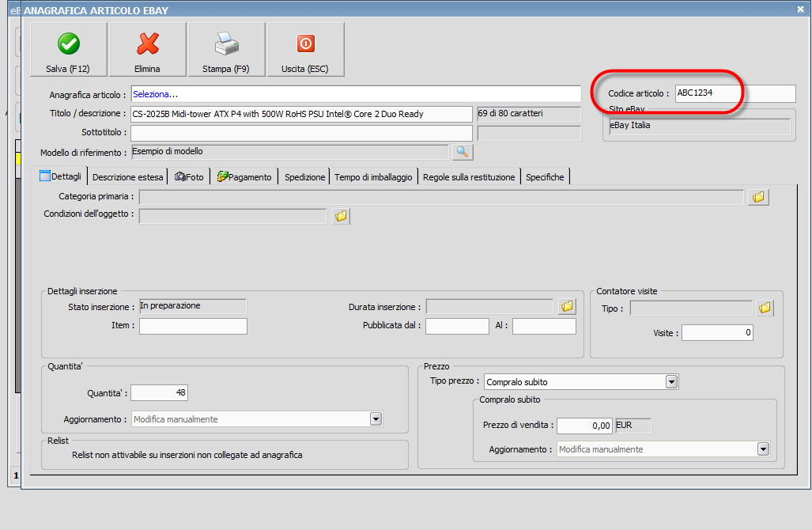Switch to the Dettagli tab
The width and height of the screenshot is (812, 530).
(x=61, y=176)
